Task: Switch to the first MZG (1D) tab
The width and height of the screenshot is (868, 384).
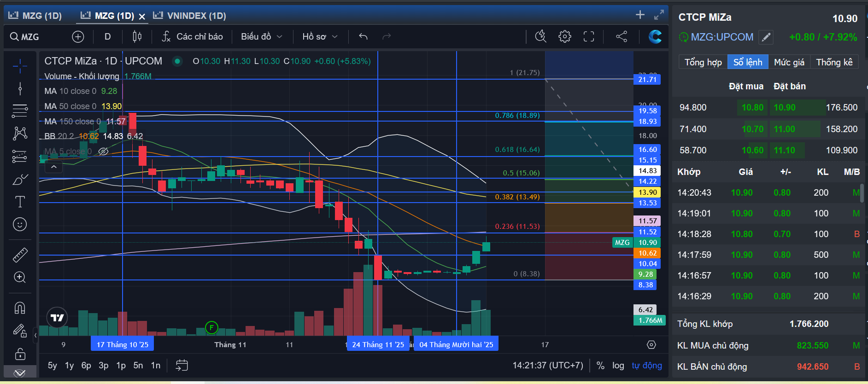Action: (35, 16)
